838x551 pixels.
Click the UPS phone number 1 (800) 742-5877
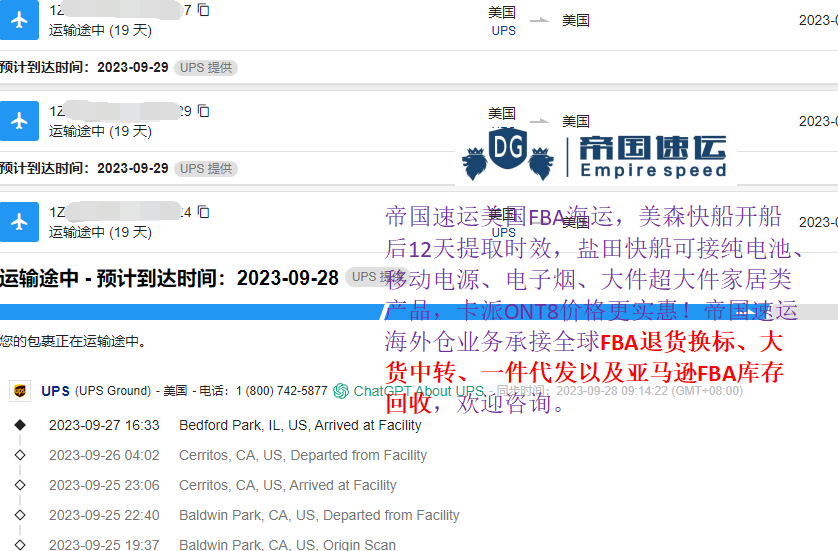pos(282,391)
